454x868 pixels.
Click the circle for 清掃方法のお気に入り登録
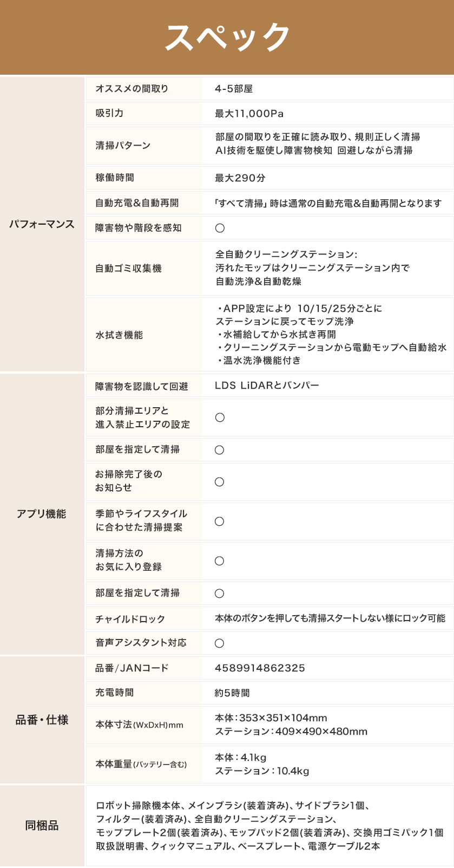220,560
